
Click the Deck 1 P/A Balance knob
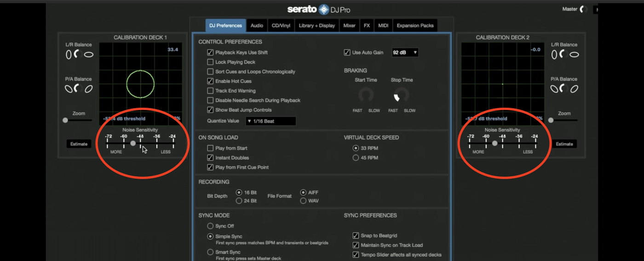pyautogui.click(x=79, y=88)
